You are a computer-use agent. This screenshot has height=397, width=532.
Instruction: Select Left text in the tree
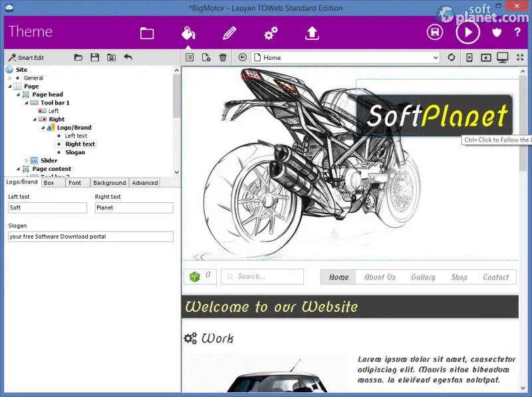coord(76,136)
